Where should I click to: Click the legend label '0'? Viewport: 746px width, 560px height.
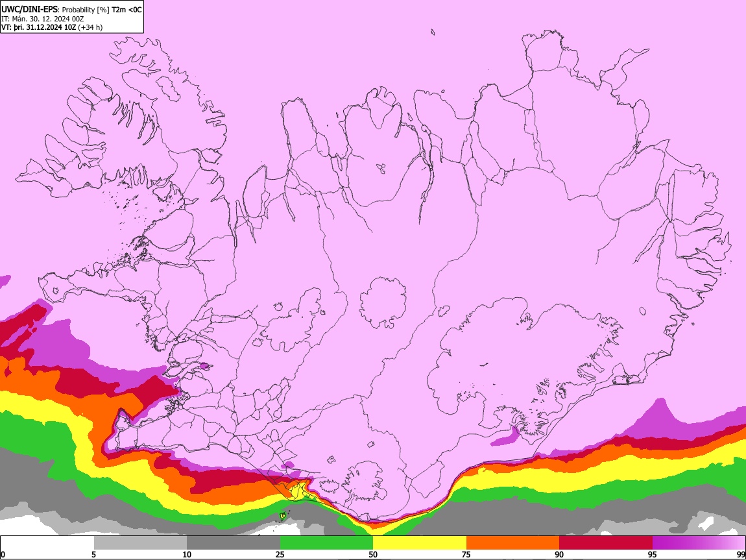3,555
